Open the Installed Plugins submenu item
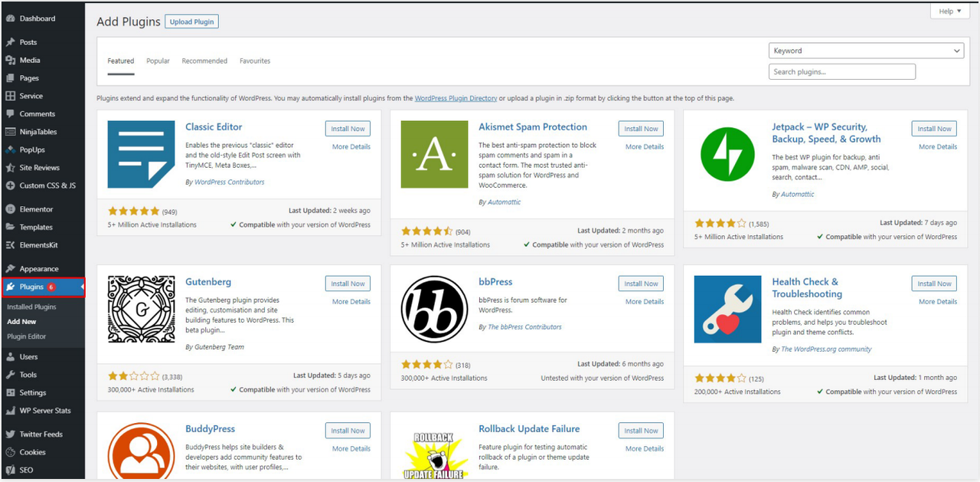 click(31, 307)
